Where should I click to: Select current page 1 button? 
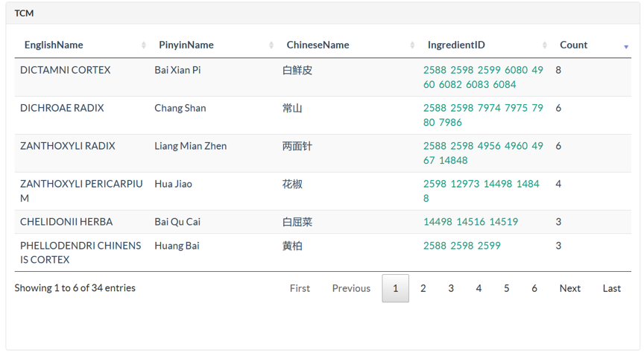(x=395, y=288)
